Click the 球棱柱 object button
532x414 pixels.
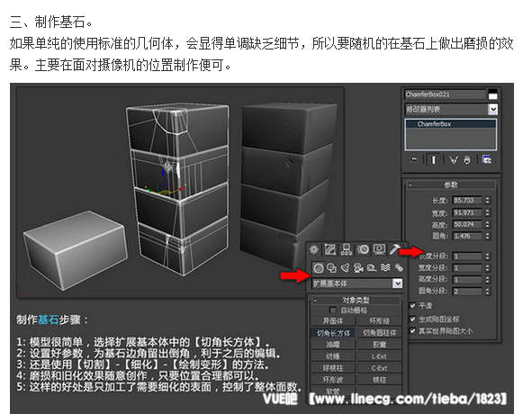tap(333, 368)
